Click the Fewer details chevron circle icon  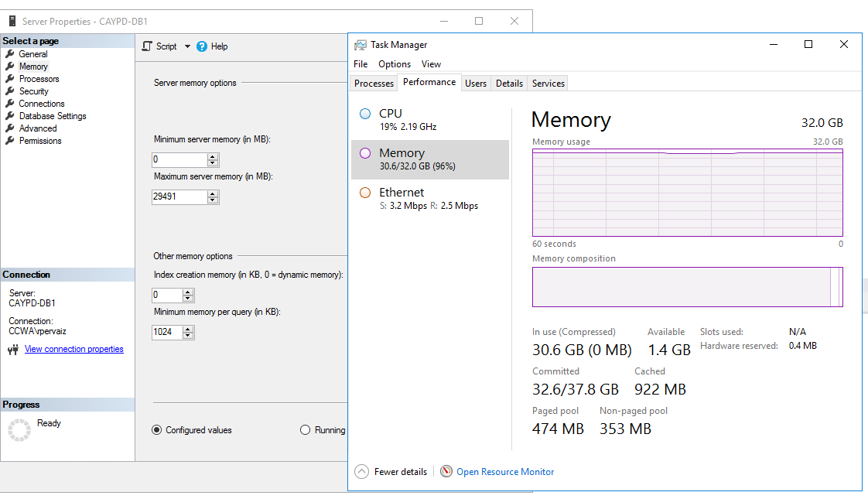coord(361,472)
